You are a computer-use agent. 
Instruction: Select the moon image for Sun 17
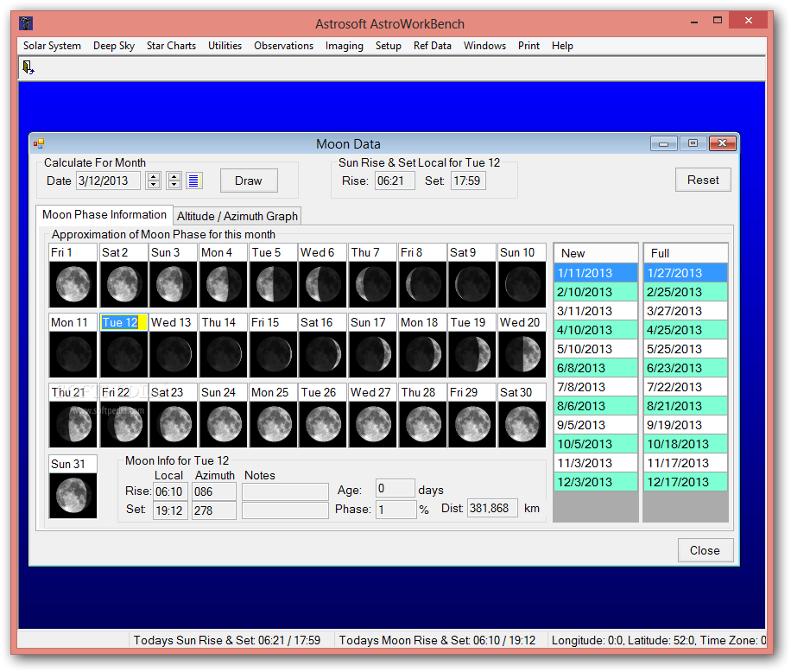(x=373, y=354)
